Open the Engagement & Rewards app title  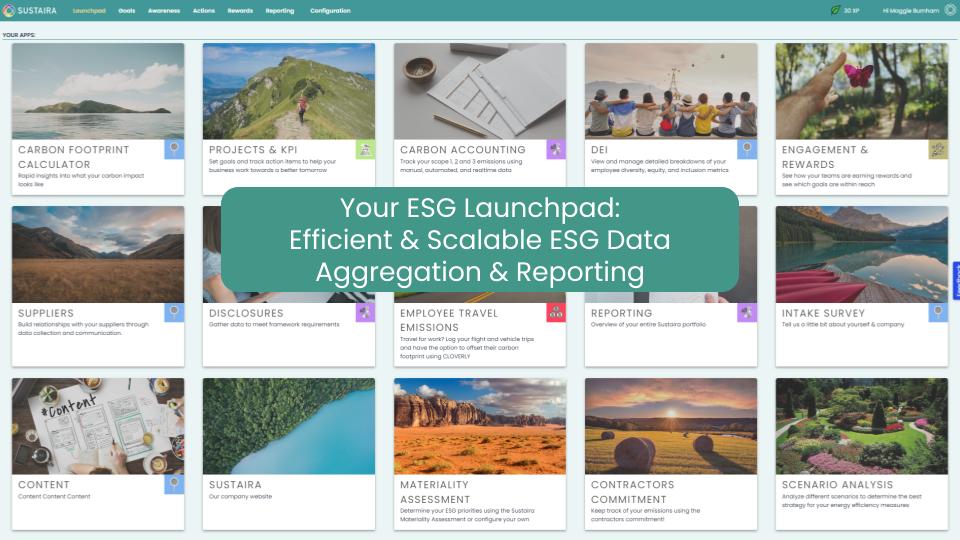tap(824, 157)
